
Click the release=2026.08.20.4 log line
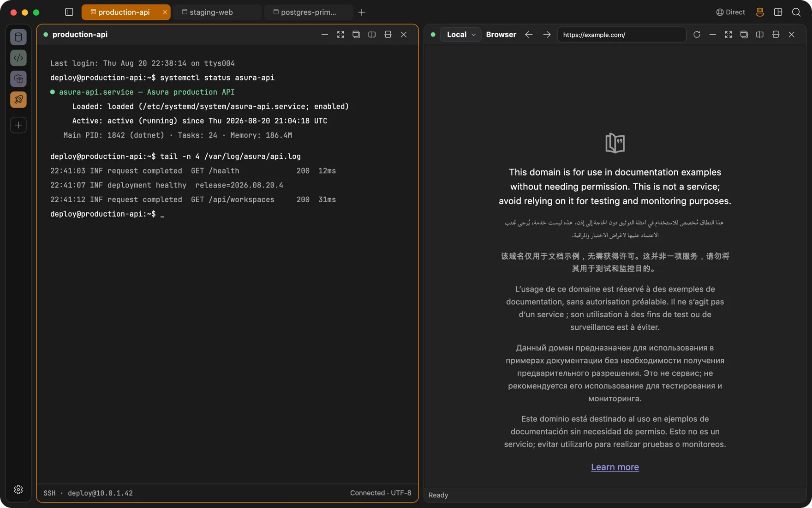pyautogui.click(x=167, y=185)
